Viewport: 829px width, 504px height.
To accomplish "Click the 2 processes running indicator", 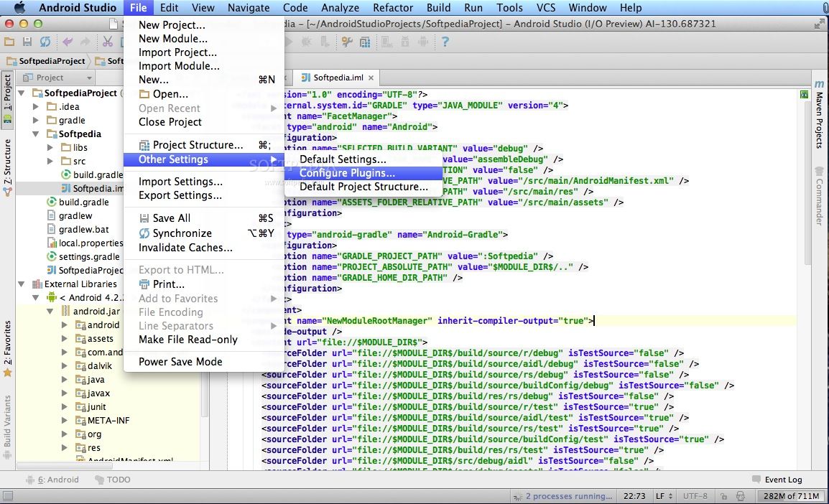I will (x=563, y=496).
